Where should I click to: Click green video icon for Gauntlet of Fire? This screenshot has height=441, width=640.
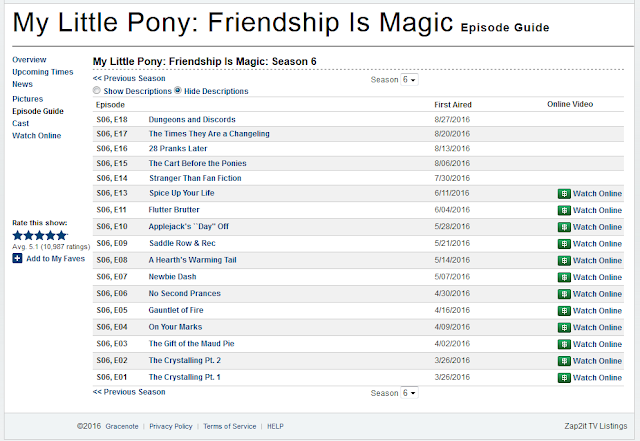tap(564, 311)
